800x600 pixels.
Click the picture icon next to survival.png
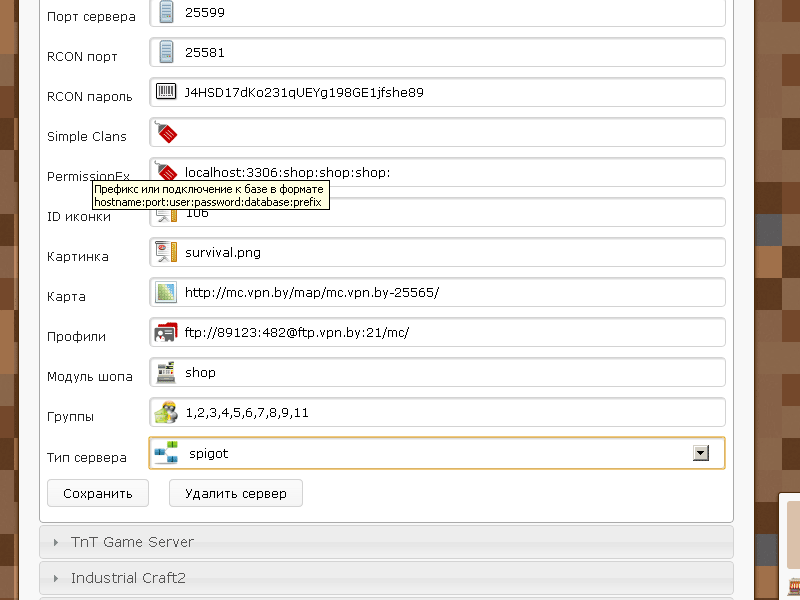(166, 252)
